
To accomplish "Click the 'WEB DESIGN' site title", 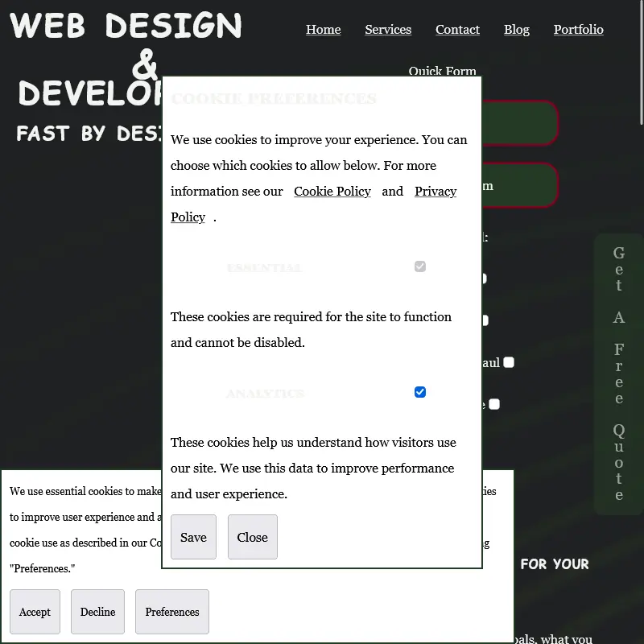I will (126, 26).
